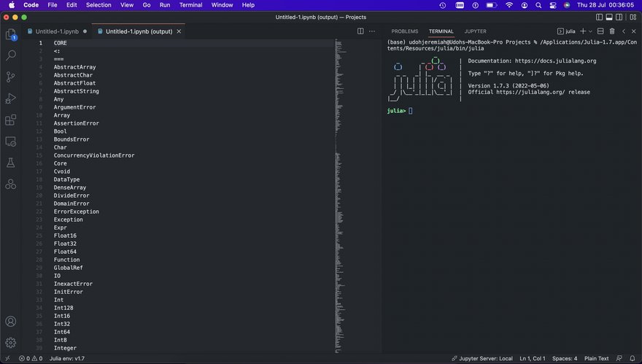Screen dimensions: 642x364
Task: Change language mode from Plain Text
Action: 596,358
